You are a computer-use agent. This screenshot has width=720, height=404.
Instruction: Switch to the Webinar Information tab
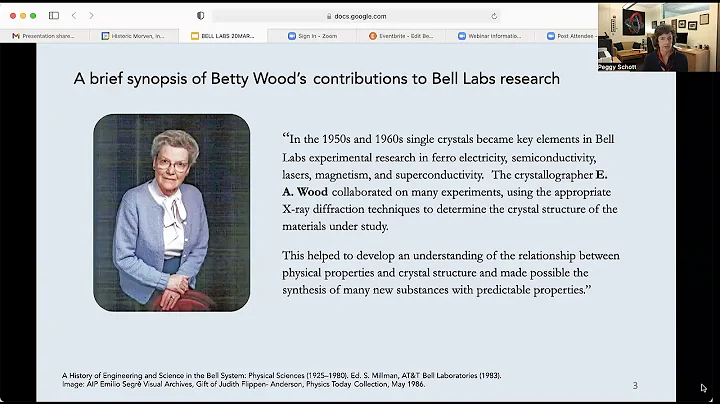click(490, 36)
